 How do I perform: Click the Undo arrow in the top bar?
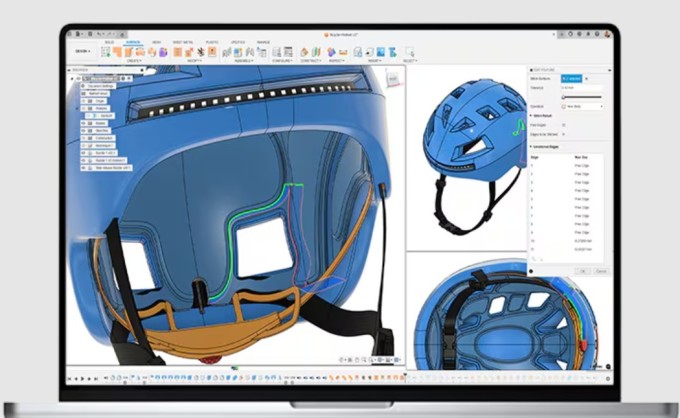(x=99, y=34)
